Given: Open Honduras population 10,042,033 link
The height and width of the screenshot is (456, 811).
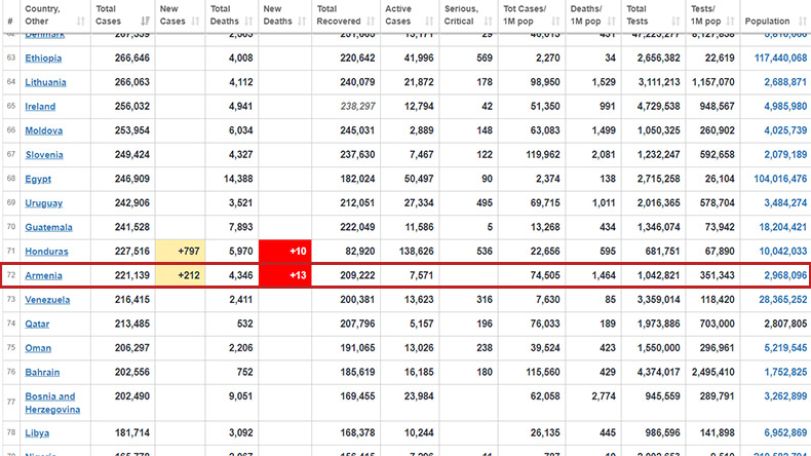Looking at the screenshot, I should point(783,251).
